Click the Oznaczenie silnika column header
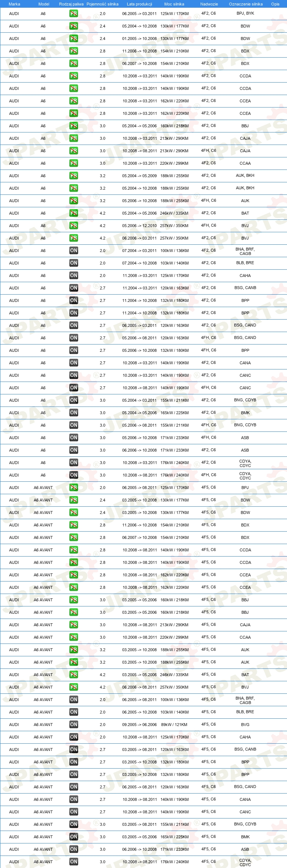This screenshot has width=287, height=868. [246, 4]
